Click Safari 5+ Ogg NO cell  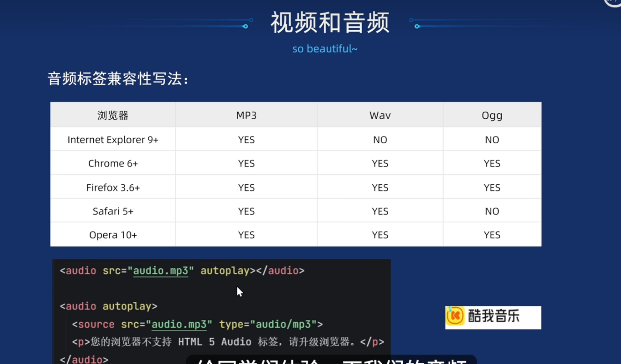[x=492, y=211]
